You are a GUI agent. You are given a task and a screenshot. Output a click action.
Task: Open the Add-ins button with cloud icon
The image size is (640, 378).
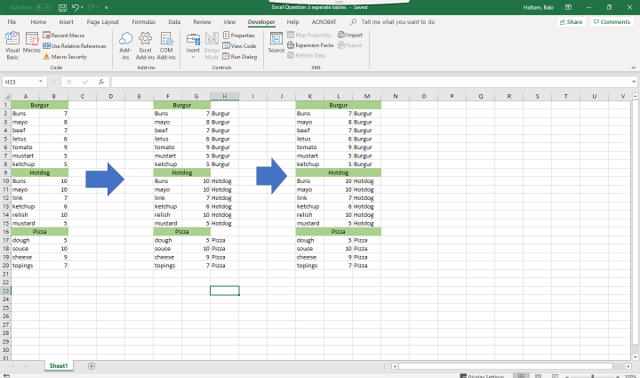tap(125, 46)
